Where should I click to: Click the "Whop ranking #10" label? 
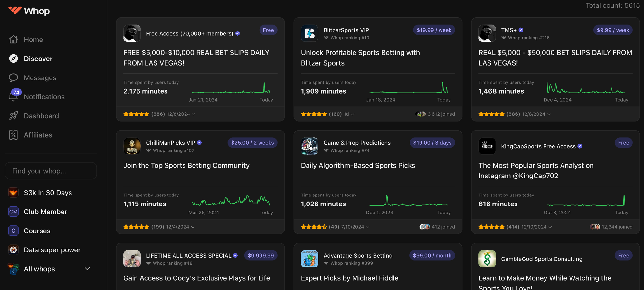(x=350, y=38)
